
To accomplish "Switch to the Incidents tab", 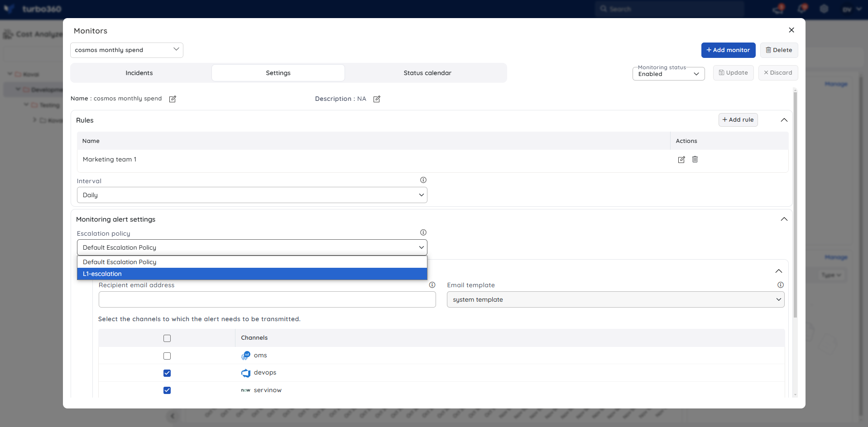I will 139,73.
